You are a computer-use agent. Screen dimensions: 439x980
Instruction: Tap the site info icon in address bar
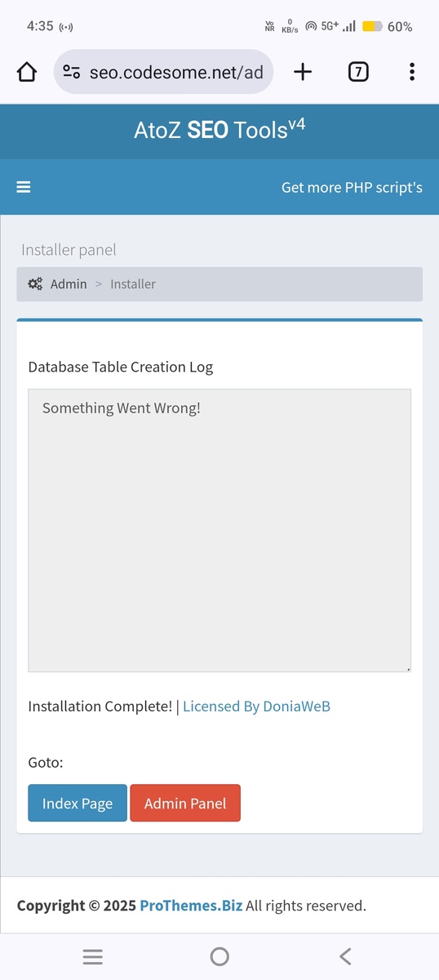pos(72,72)
